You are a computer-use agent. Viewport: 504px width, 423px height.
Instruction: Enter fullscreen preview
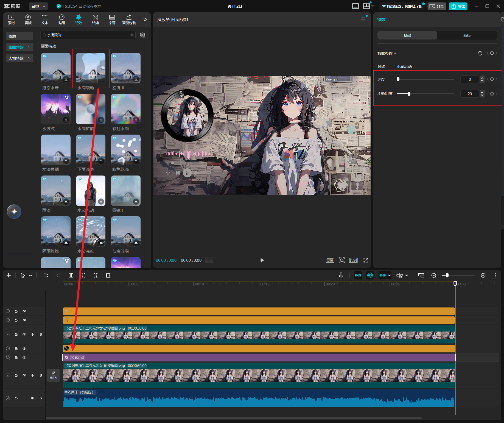pyautogui.click(x=366, y=260)
